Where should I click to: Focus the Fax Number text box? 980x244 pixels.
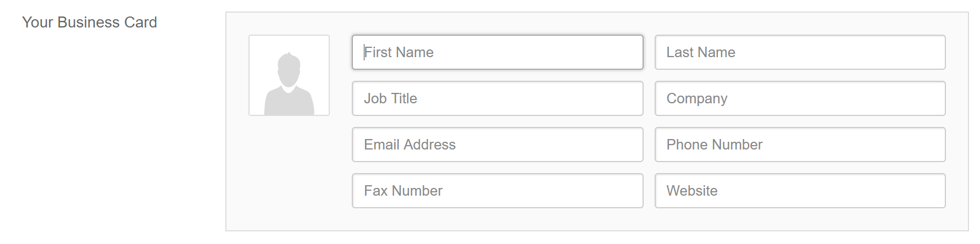click(x=497, y=191)
